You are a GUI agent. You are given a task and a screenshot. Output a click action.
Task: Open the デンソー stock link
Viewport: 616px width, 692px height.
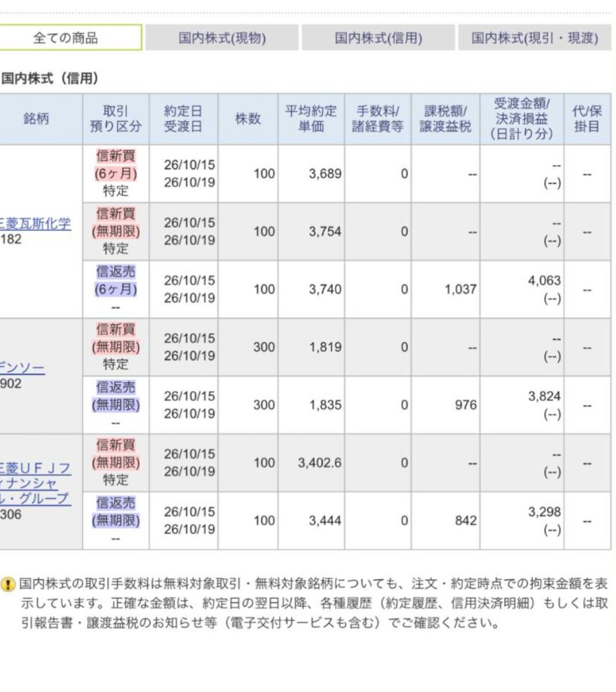pos(22,368)
